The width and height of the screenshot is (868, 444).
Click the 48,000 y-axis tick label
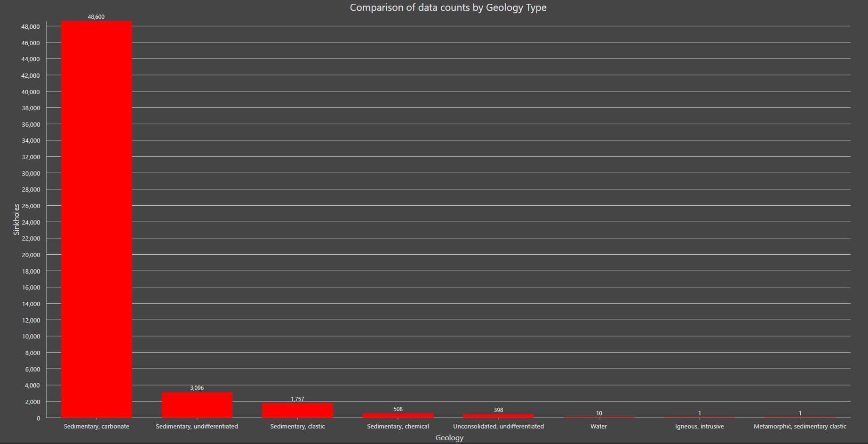click(x=31, y=27)
